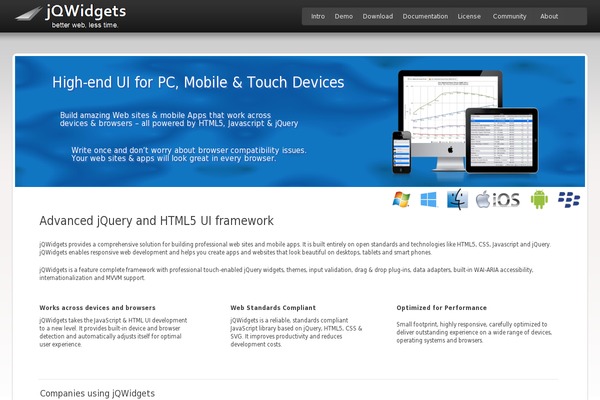The width and height of the screenshot is (600, 400).
Task: Click the 'High-end UI for PC, Mobile & Touch Devices' headline
Action: [198, 82]
